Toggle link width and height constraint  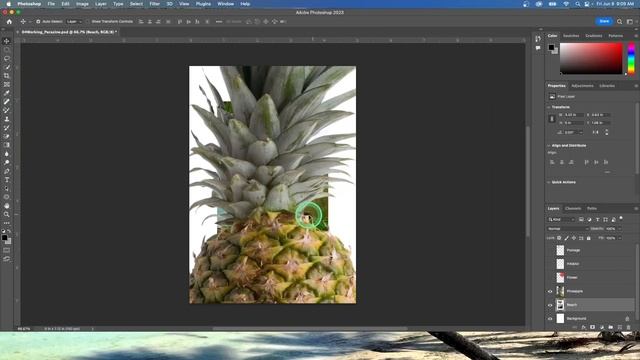pos(552,119)
